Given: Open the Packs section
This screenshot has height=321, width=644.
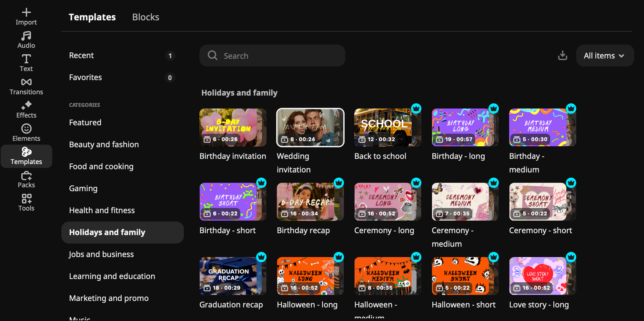Looking at the screenshot, I should [26, 180].
